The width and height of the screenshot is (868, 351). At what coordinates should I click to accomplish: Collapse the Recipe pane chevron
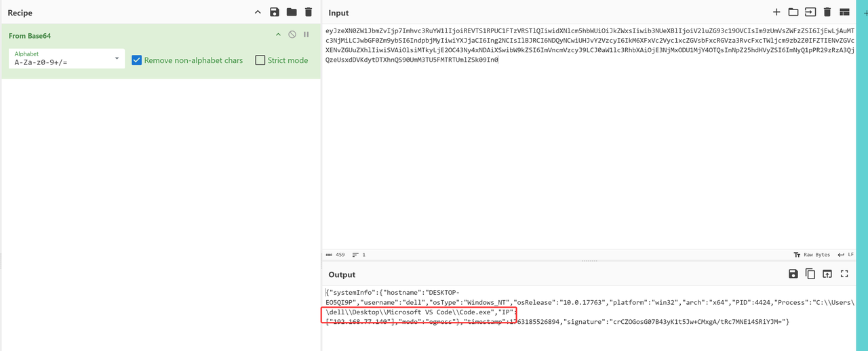258,12
